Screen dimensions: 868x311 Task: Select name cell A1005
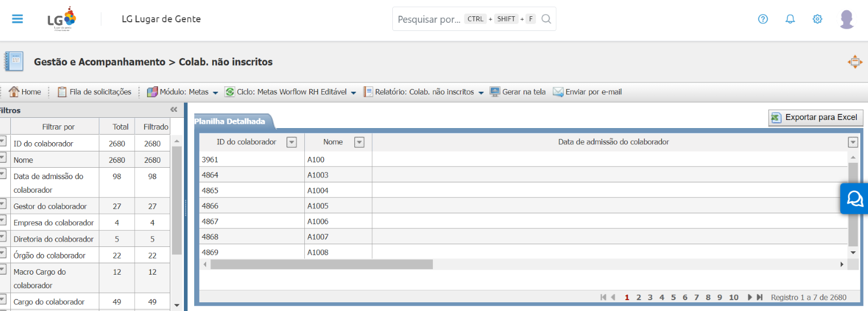338,206
